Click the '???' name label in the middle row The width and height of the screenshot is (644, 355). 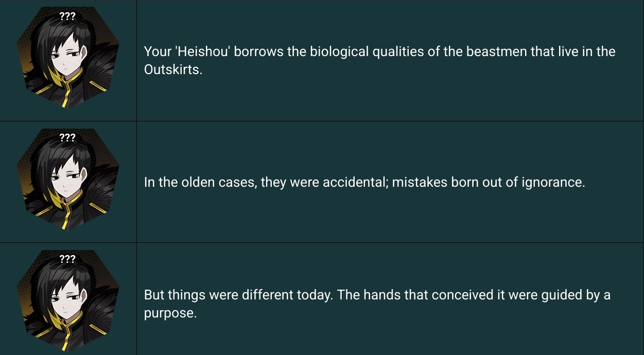point(67,137)
